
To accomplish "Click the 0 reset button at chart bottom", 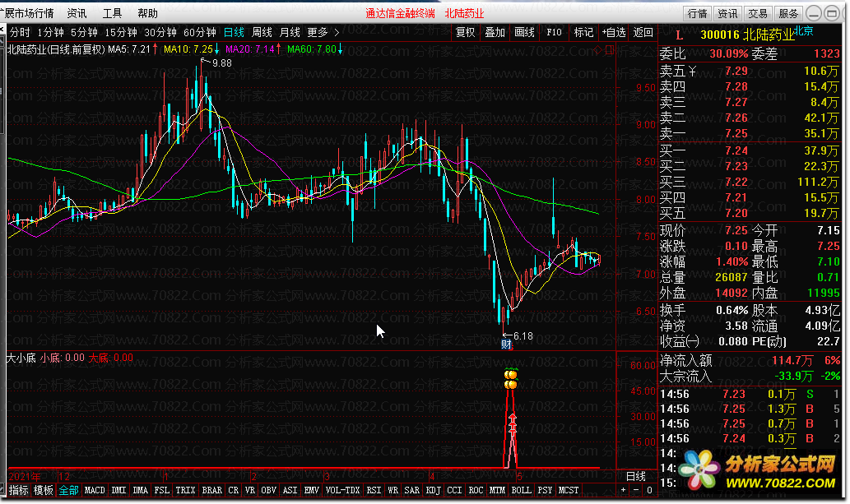I will tap(649, 490).
